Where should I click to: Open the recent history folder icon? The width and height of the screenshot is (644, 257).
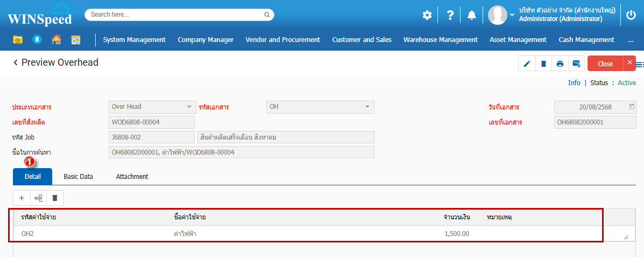tap(18, 39)
